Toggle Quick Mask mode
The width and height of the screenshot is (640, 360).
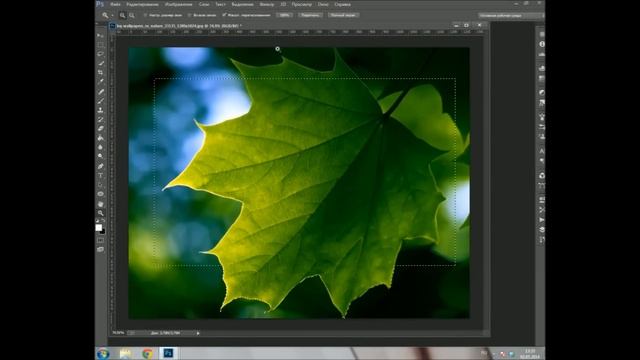click(x=100, y=240)
